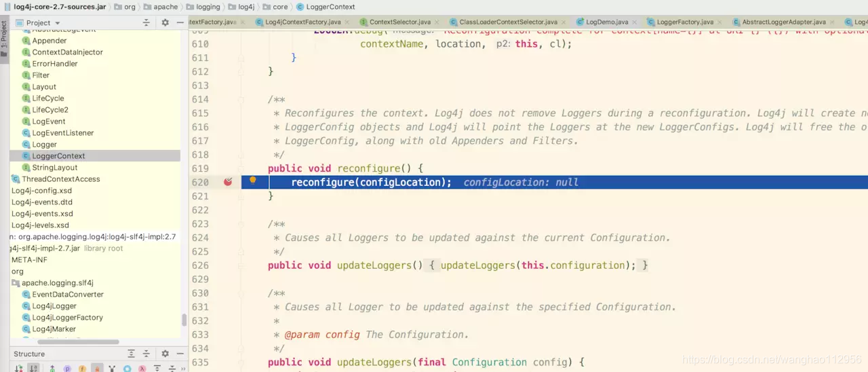Click the Project panel vertical scrollbar thumb
This screenshot has height=372, width=868.
[x=184, y=320]
